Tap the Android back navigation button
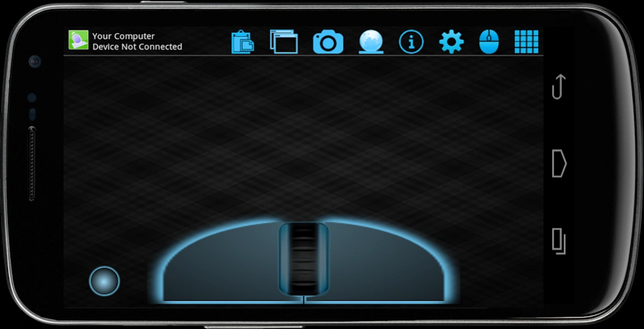Viewport: 644px width, 329px height. tap(559, 86)
